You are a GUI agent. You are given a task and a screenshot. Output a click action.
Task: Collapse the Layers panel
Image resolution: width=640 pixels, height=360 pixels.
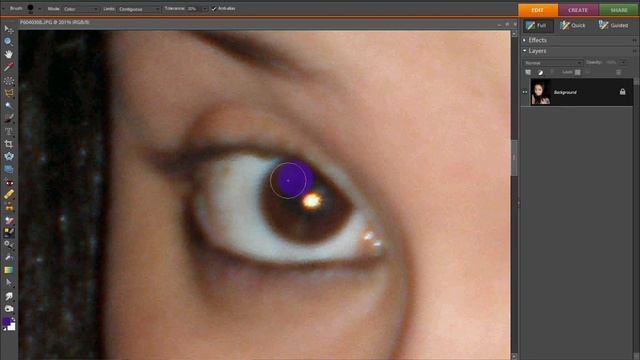[524, 51]
